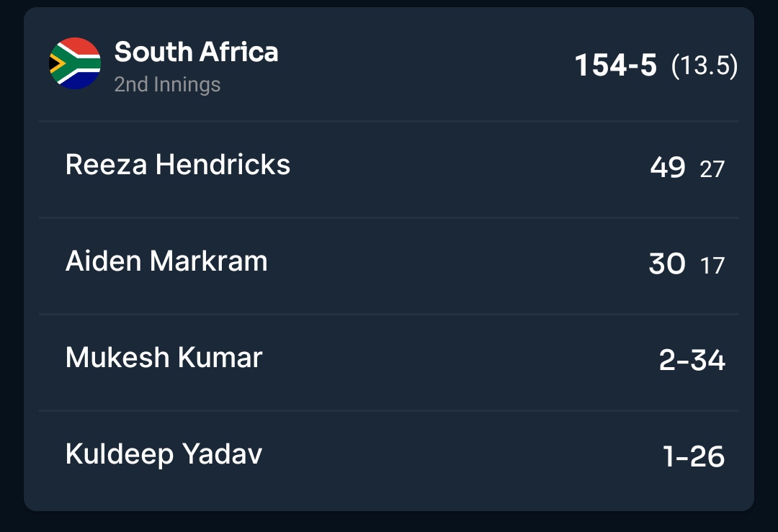
Task: Select the Kuldeep Yadav row
Action: pyautogui.click(x=389, y=455)
